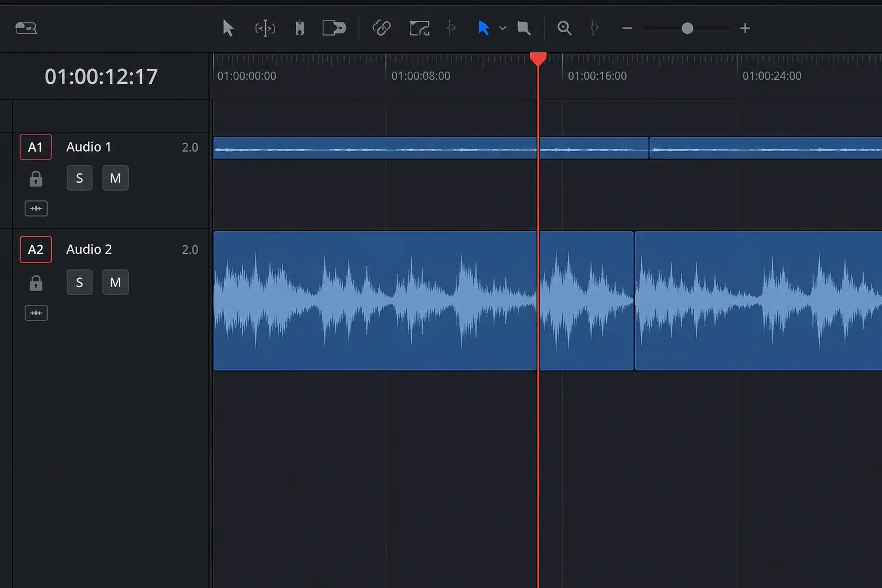Click the 2.0 channel label on Audio 2
The image size is (882, 588).
click(190, 250)
